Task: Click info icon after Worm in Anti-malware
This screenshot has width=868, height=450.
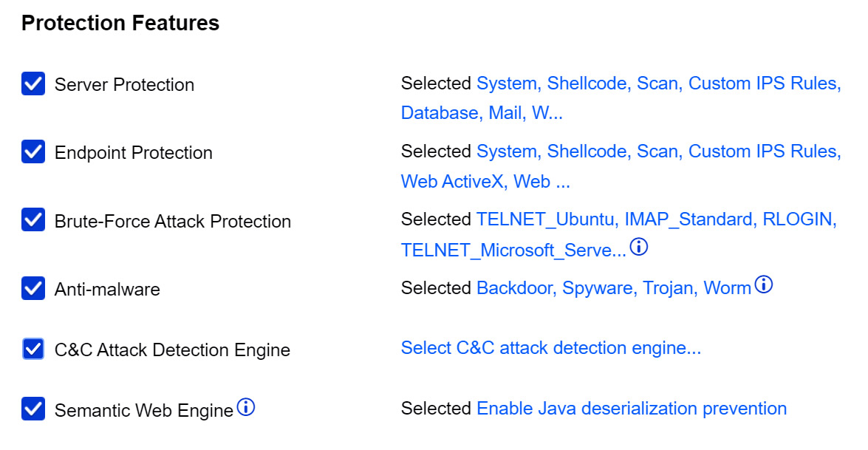Action: click(x=764, y=285)
